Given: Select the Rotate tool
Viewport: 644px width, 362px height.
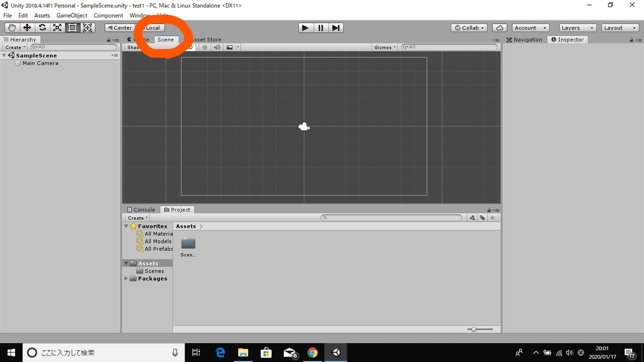Looking at the screenshot, I should pos(42,28).
